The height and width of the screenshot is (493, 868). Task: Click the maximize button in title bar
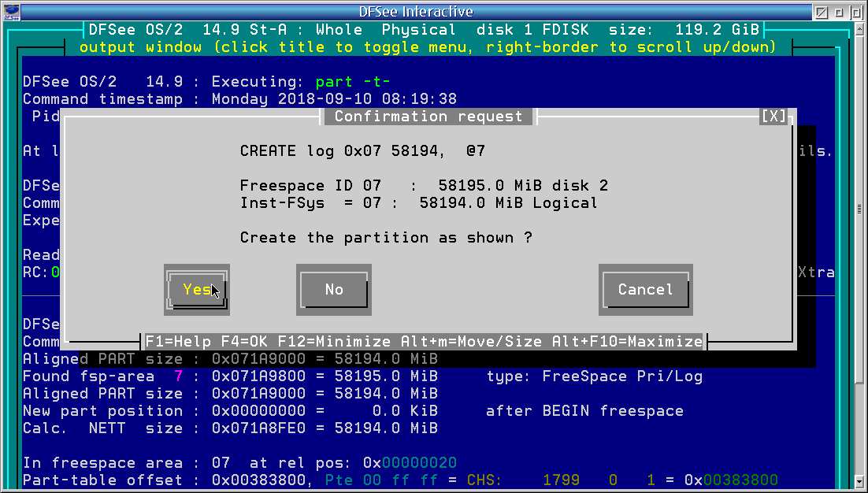[855, 12]
